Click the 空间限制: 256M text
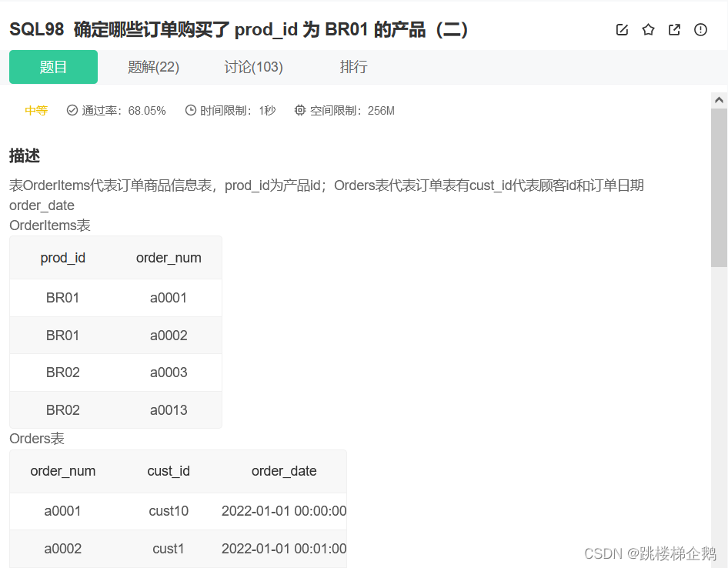 tap(352, 111)
